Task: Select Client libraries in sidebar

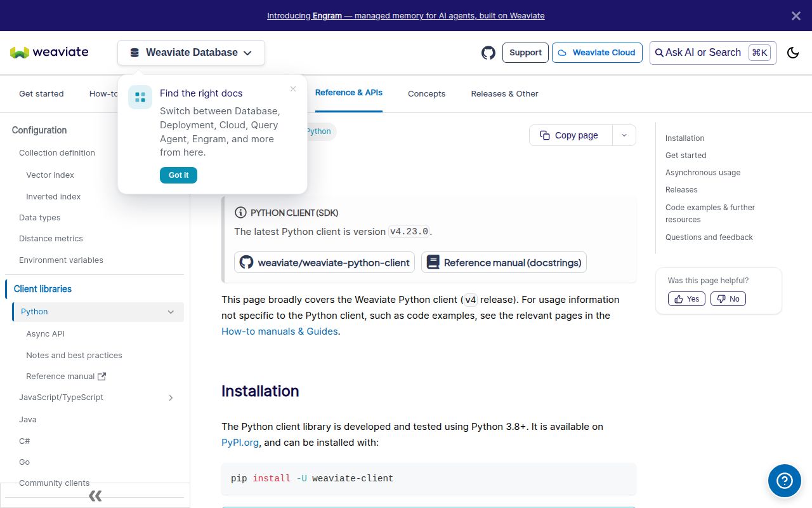Action: (x=43, y=289)
